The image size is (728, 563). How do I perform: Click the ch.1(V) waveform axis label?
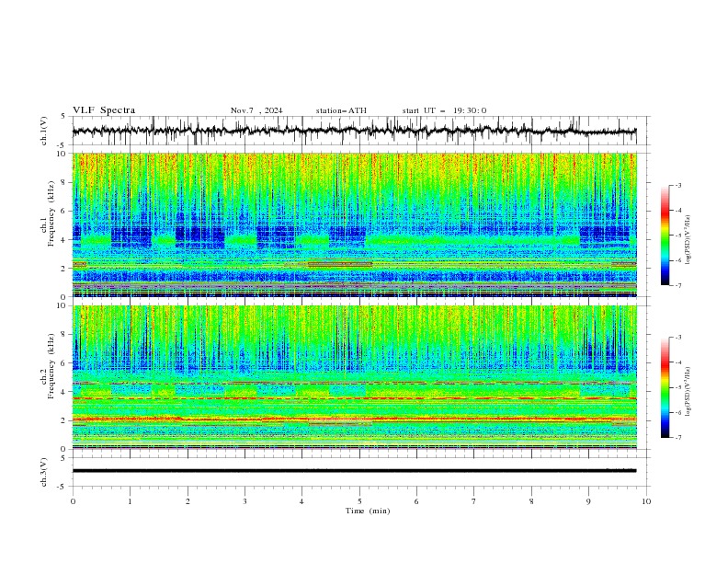[44, 131]
